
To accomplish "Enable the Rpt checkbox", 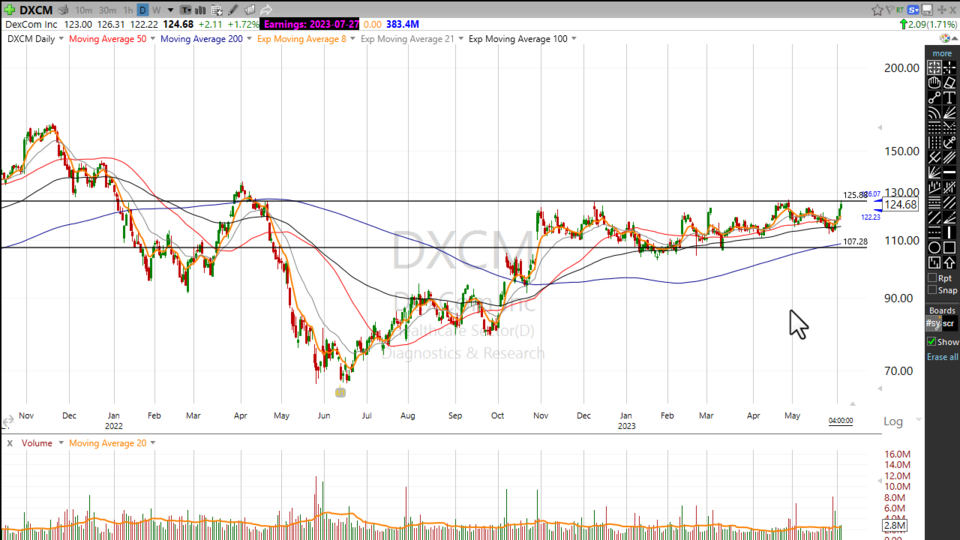I will (932, 279).
